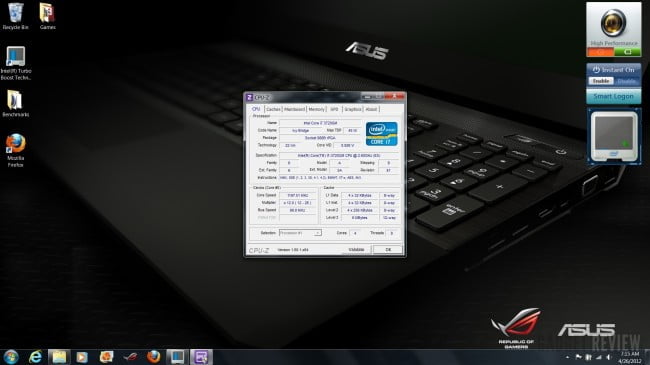Open Internet Explorer from the taskbar
Viewport: 650px width, 365px height.
[x=36, y=357]
